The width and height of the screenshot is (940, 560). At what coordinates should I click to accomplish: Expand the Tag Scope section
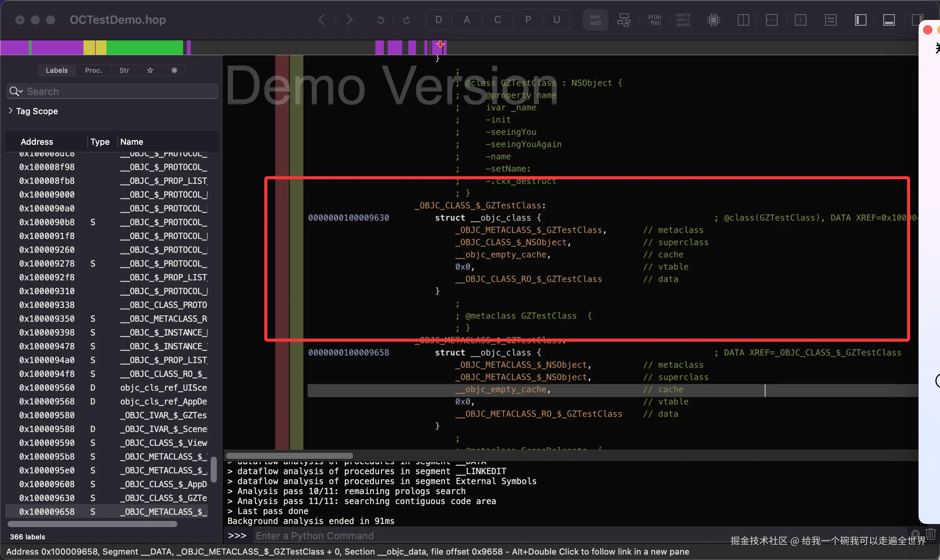10,111
